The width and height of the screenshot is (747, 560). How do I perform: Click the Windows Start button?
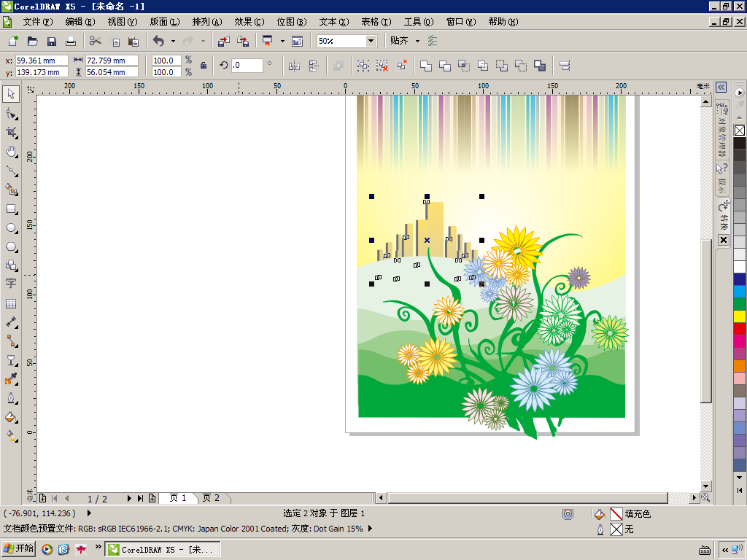tap(18, 548)
